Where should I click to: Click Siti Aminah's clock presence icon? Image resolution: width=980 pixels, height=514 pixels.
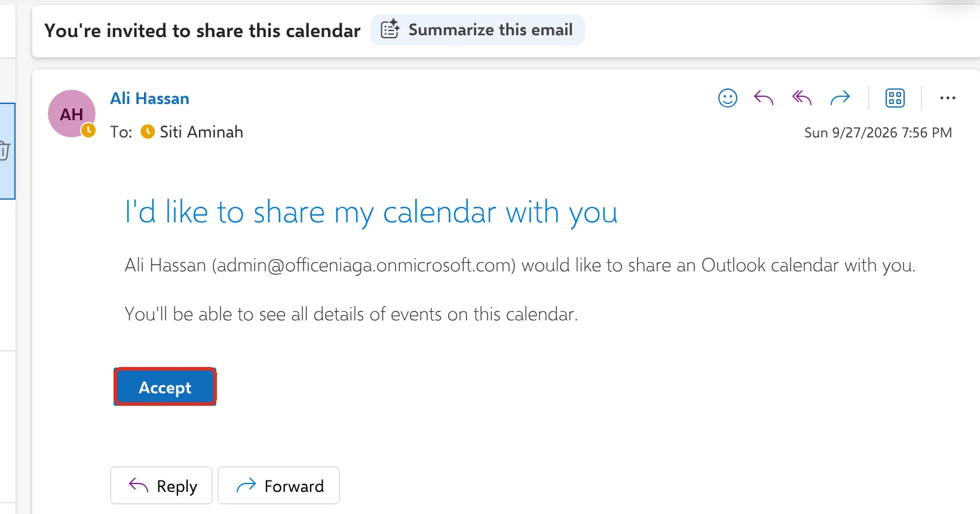click(148, 131)
